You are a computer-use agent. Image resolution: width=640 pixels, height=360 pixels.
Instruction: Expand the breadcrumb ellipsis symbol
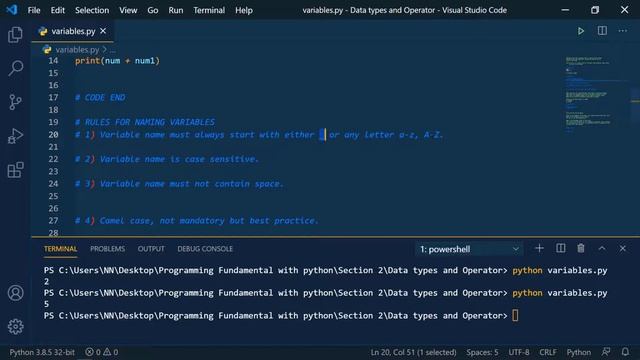click(113, 50)
